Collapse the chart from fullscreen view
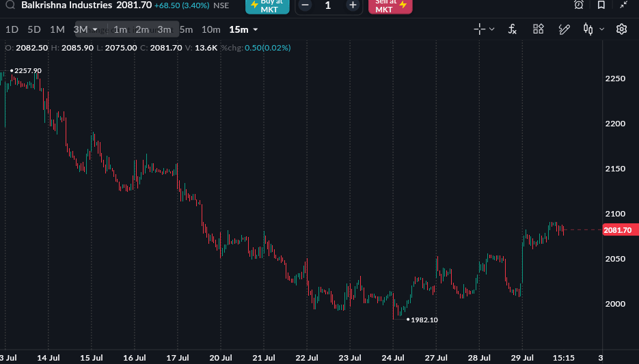 click(x=623, y=5)
